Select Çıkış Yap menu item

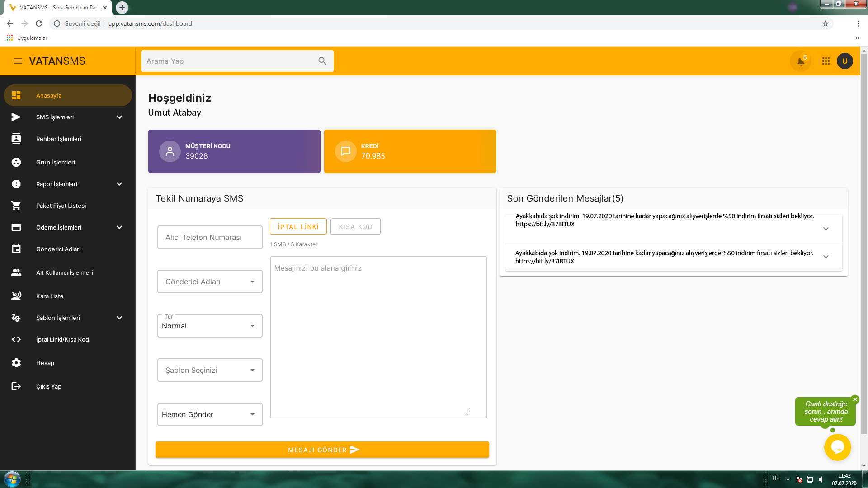tap(68, 386)
